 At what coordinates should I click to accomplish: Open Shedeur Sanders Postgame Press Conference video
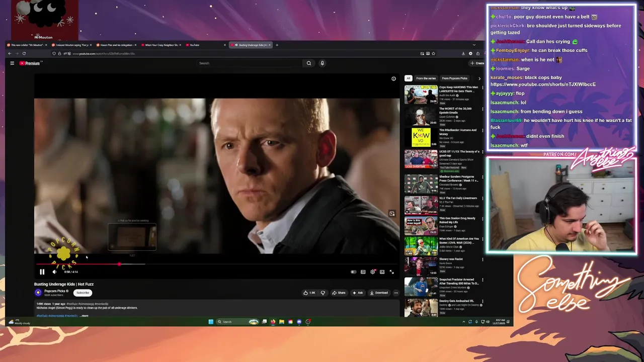tap(421, 184)
